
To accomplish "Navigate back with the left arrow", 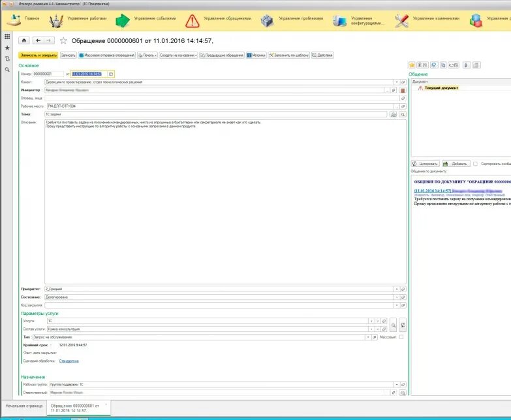I will pos(38,40).
